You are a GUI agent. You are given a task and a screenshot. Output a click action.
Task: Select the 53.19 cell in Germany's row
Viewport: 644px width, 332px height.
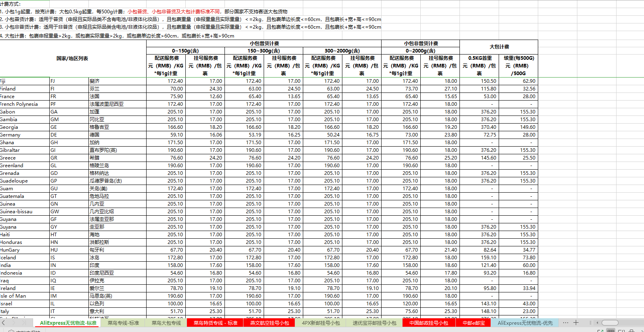[x=244, y=135]
